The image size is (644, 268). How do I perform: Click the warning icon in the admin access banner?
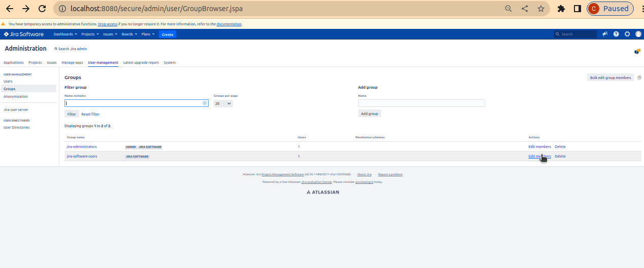pyautogui.click(x=3, y=24)
